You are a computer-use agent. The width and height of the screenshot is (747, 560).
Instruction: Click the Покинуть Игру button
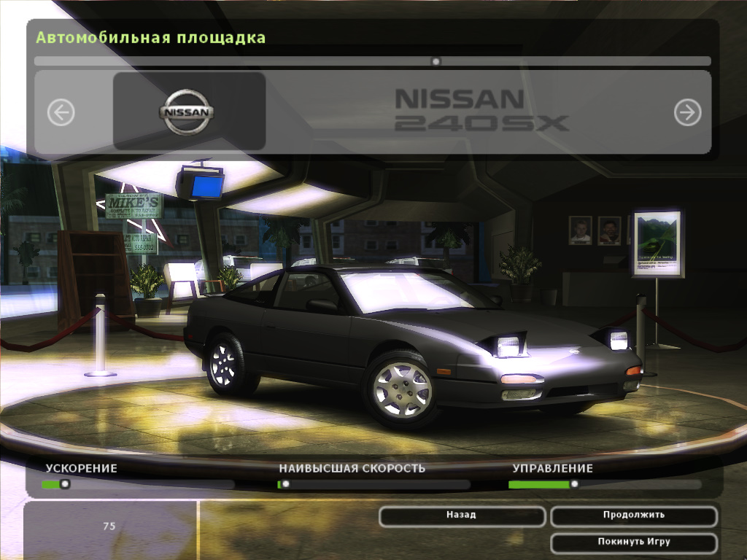pos(634,543)
